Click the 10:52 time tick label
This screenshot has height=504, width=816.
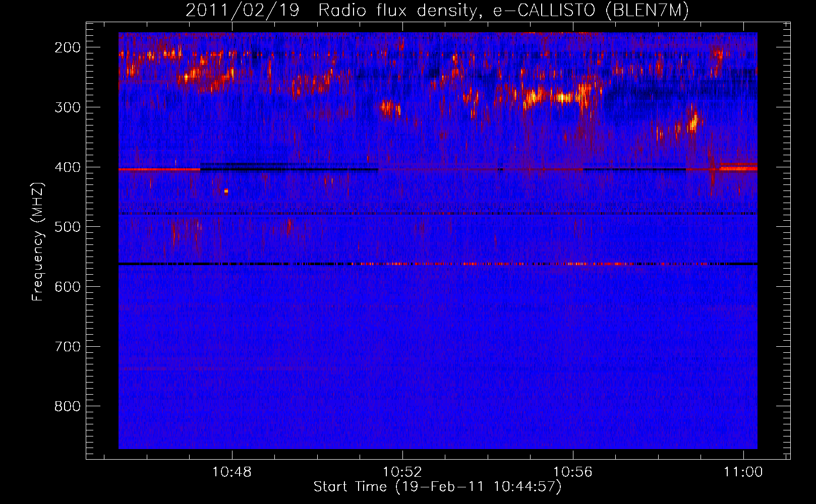click(x=402, y=472)
